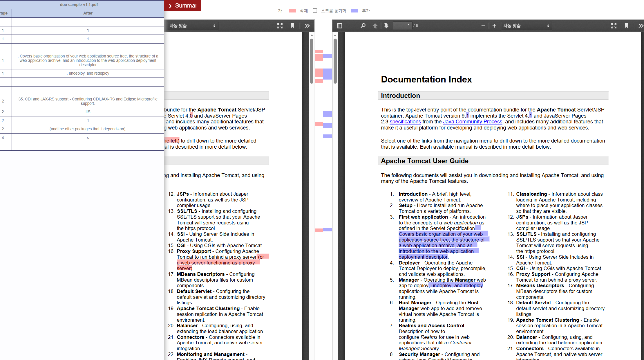Click the page number field in right viewer
Image resolution: width=644 pixels, height=360 pixels.
[403, 26]
